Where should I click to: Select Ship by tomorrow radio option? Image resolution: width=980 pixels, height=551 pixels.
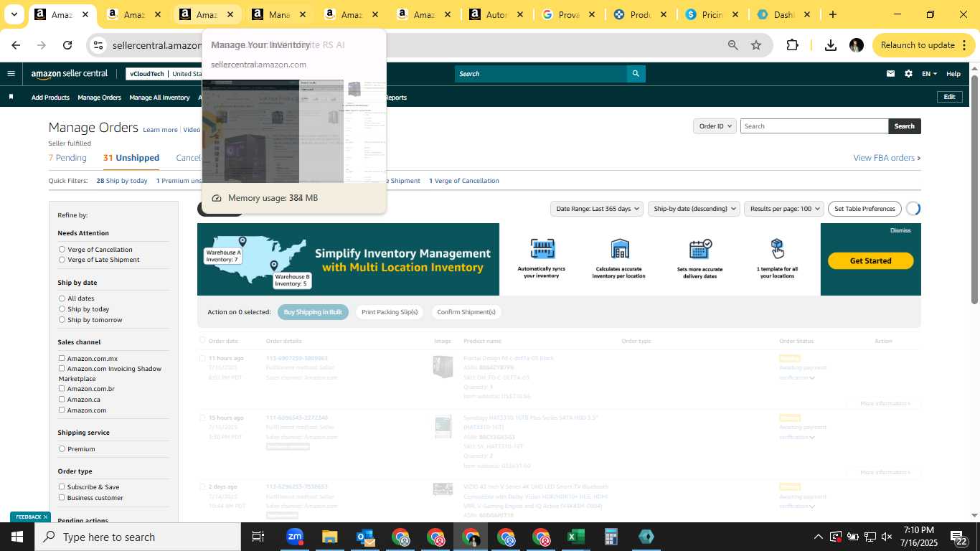(x=62, y=320)
